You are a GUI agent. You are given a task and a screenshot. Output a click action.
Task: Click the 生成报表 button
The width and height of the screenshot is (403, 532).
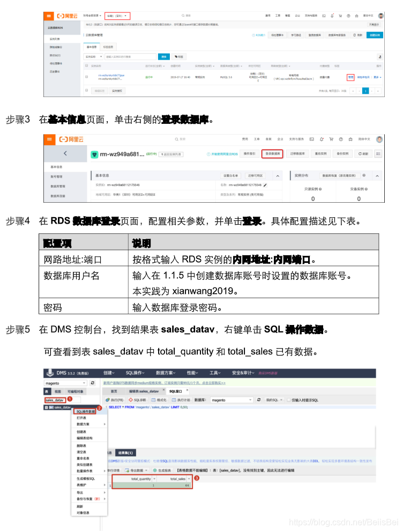coord(162,470)
